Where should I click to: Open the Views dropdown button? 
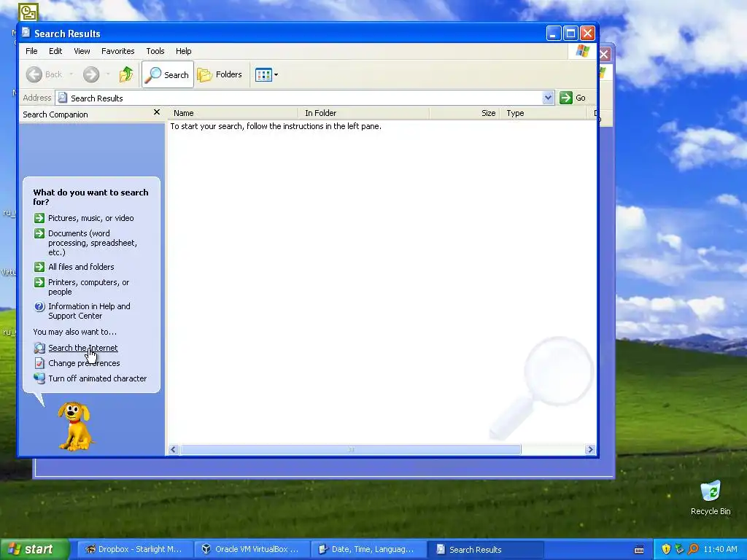[x=266, y=75]
